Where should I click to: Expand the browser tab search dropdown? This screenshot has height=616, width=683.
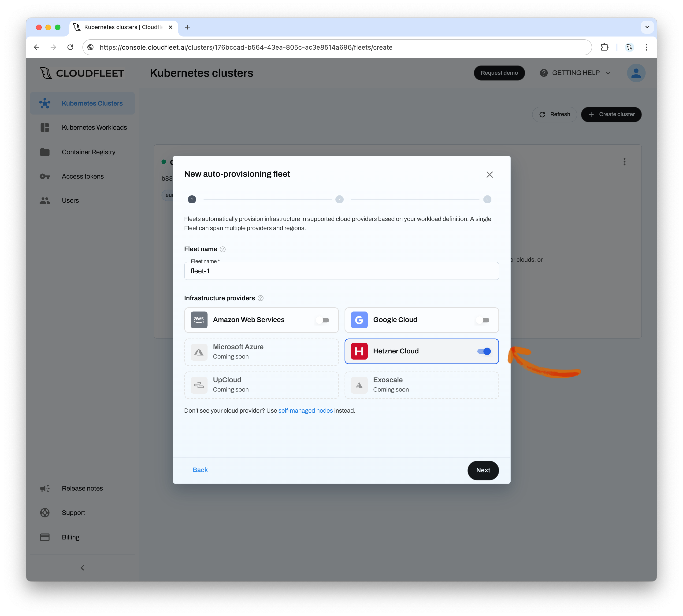[x=647, y=27]
